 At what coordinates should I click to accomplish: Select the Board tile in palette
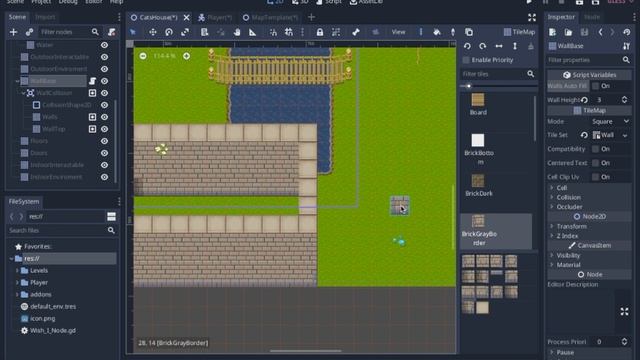(x=478, y=104)
